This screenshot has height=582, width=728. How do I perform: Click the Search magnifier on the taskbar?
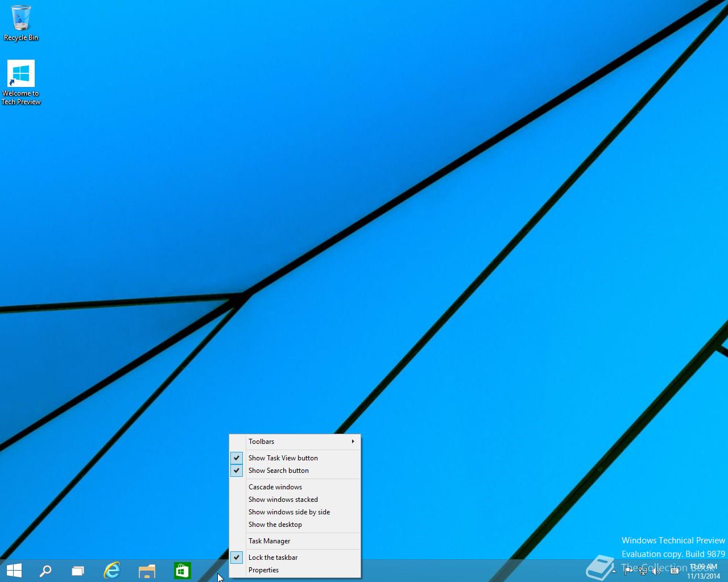pyautogui.click(x=45, y=571)
